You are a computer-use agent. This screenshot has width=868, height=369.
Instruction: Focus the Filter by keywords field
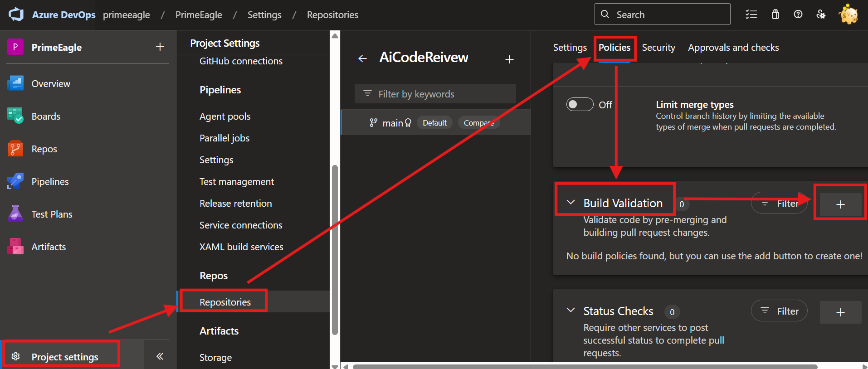(435, 94)
